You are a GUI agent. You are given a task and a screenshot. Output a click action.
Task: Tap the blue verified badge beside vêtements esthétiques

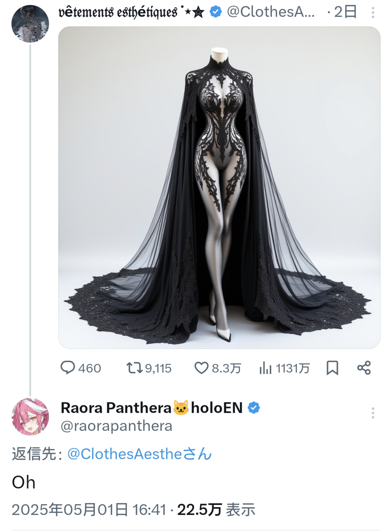216,12
